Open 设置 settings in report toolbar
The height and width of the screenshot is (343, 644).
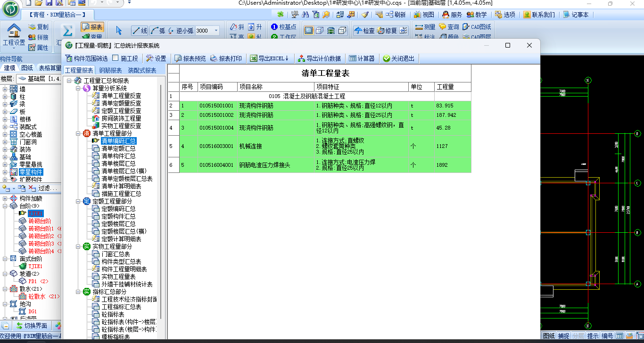150,58
